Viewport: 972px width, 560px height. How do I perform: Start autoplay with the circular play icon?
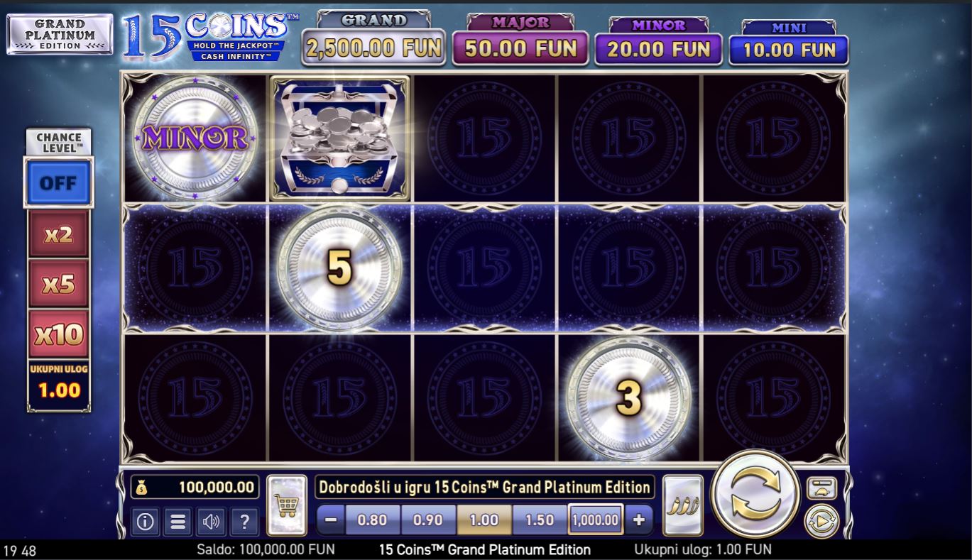(821, 521)
